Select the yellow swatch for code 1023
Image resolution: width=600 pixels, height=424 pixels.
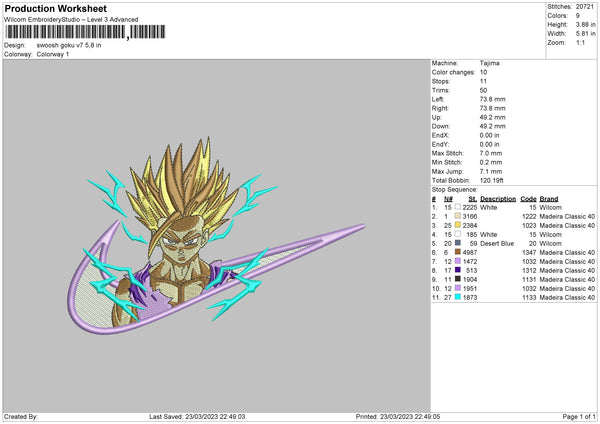coord(458,225)
